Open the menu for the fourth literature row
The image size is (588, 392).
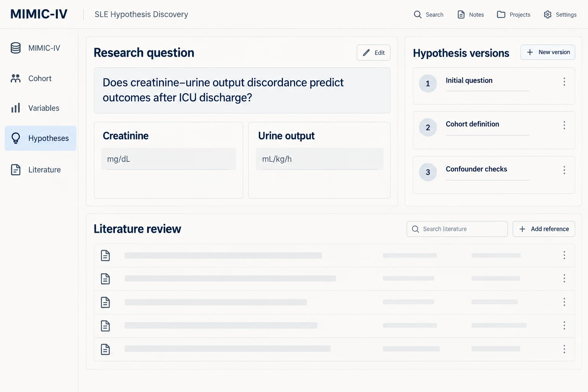pyautogui.click(x=564, y=325)
